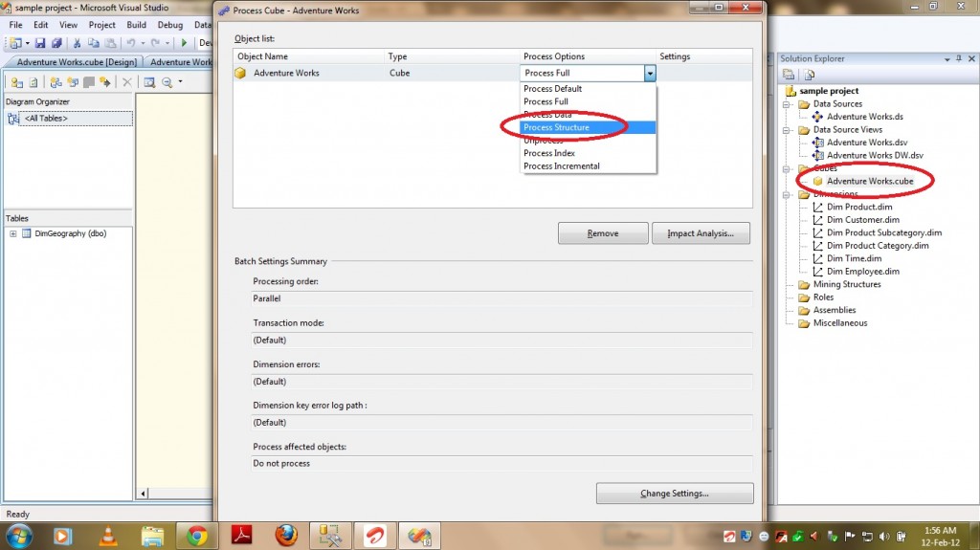Expand the DimGeography (dbo) table node
The height and width of the screenshot is (550, 980).
13,233
